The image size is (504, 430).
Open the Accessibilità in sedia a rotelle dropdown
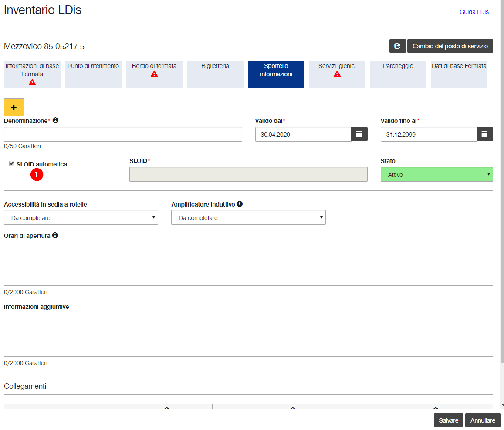pos(81,217)
